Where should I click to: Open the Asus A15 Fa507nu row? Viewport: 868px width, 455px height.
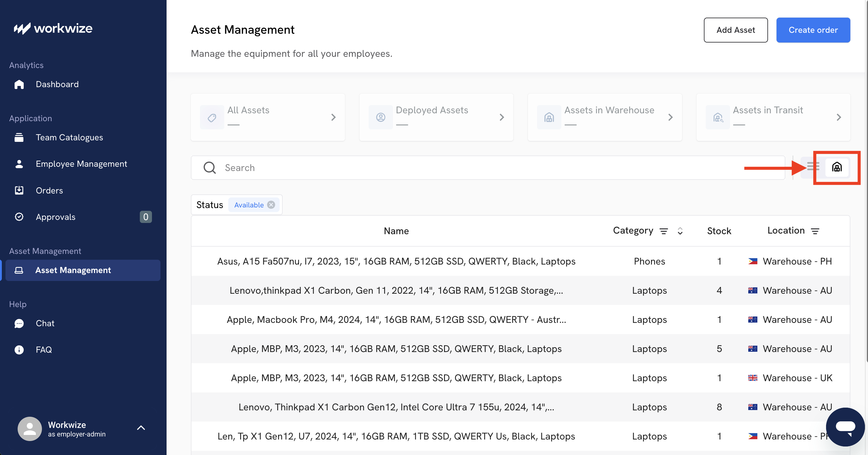coord(521,261)
